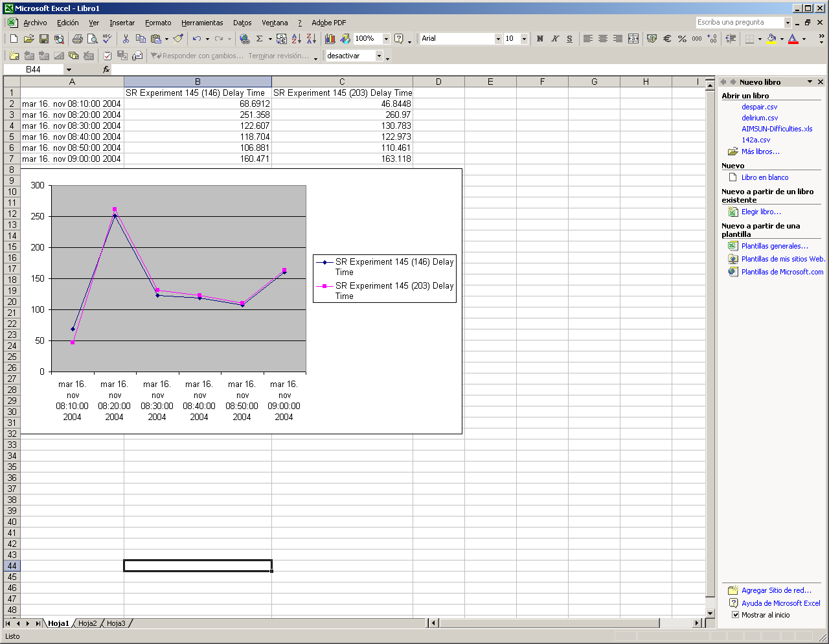Open the Autosum function icon
The width and height of the screenshot is (829, 644).
click(260, 39)
